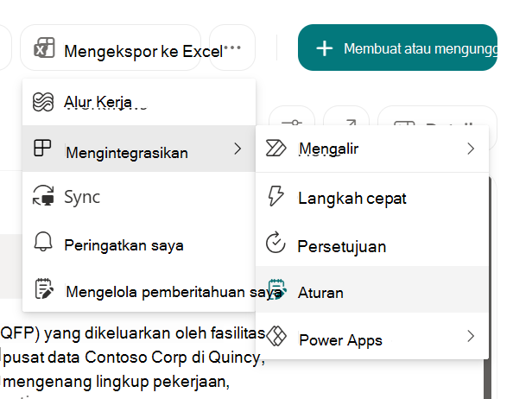Select Peringatkan saya menu item
Viewport: 532px width, 399px height.
click(x=139, y=244)
